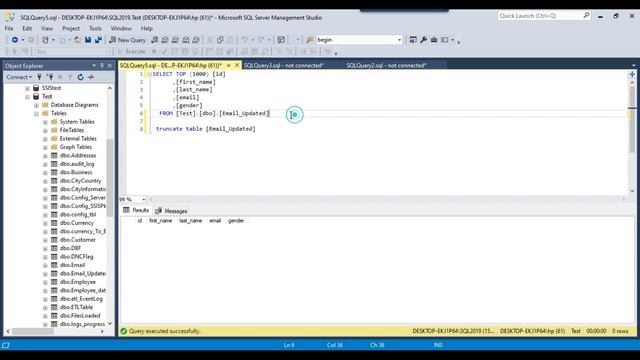This screenshot has width=640, height=360.
Task: Select dbo.ETLTable in tree
Action: [x=76, y=307]
